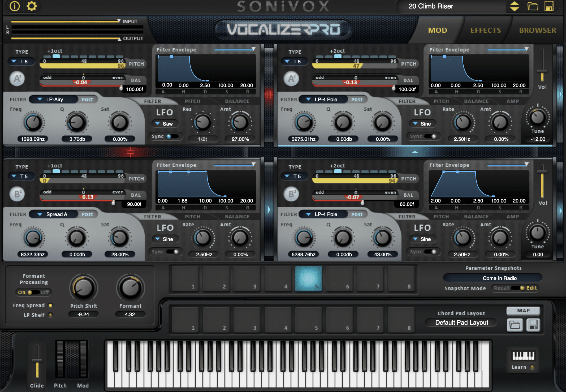
Task: Click the MAP button
Action: click(x=523, y=311)
